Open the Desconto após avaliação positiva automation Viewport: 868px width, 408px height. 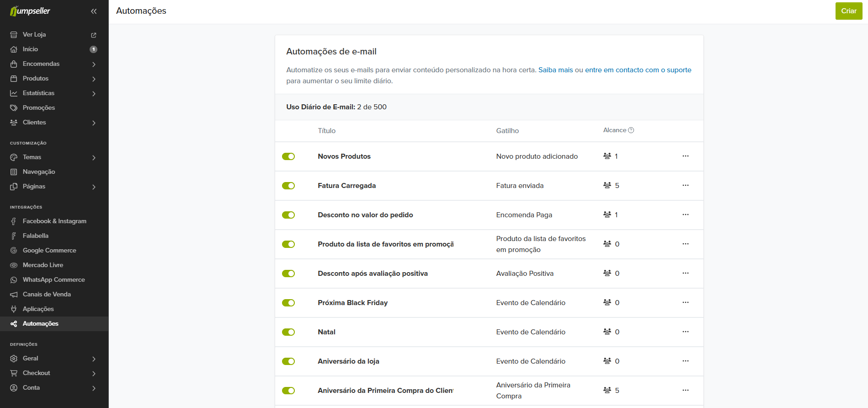tap(373, 274)
